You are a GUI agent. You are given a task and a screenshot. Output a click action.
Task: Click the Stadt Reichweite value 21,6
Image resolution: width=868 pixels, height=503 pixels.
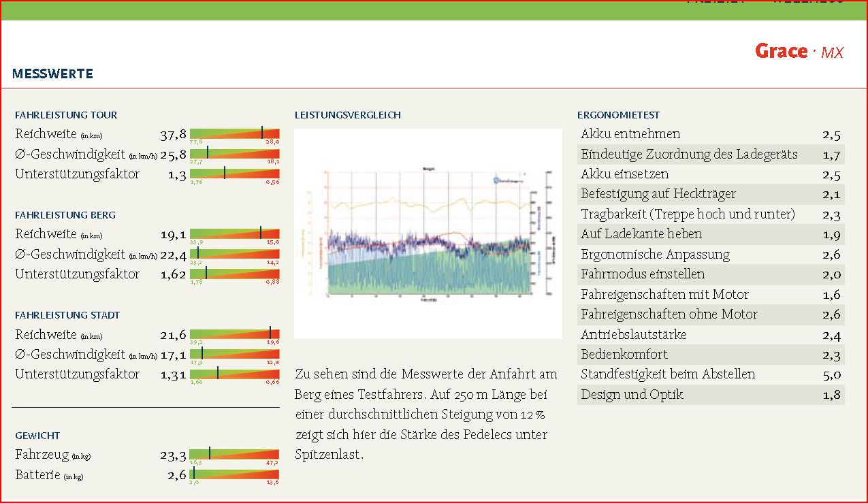point(174,335)
